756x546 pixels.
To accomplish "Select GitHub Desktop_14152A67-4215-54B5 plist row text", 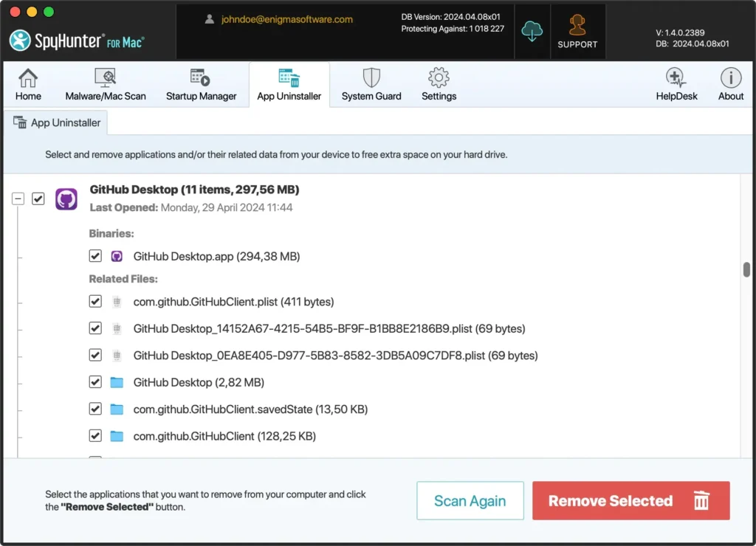I will click(329, 328).
